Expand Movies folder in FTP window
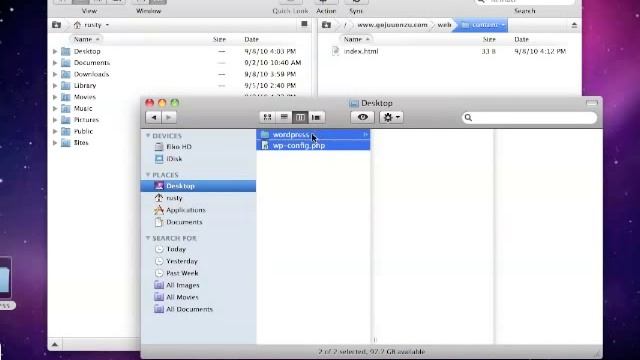 point(55,97)
